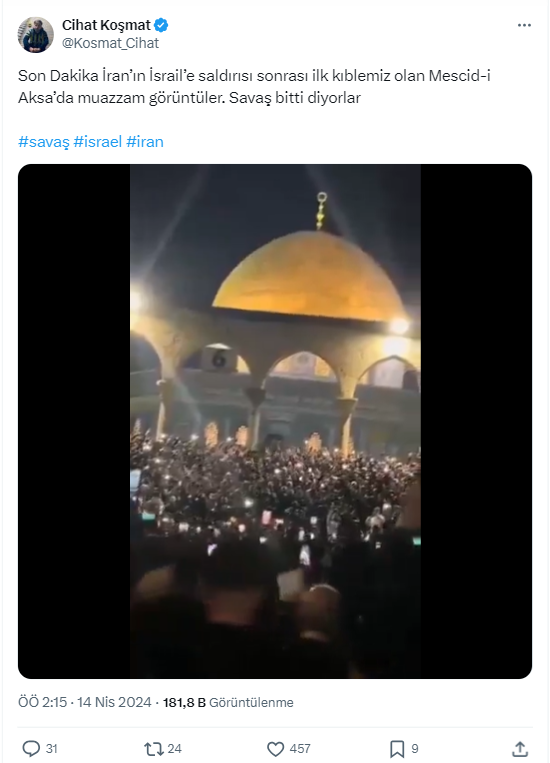Screen dimensions: 550x763
Task: Follow the #savaş hashtag
Action: tap(44, 142)
